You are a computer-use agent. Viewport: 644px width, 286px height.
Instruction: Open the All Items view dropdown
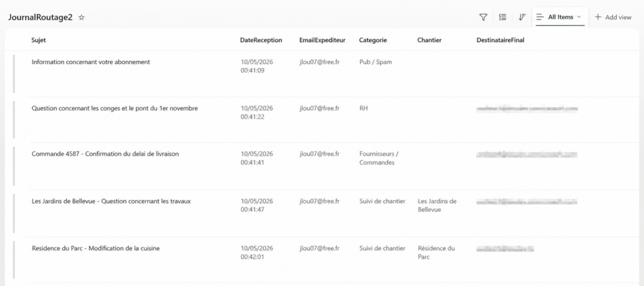(x=560, y=17)
